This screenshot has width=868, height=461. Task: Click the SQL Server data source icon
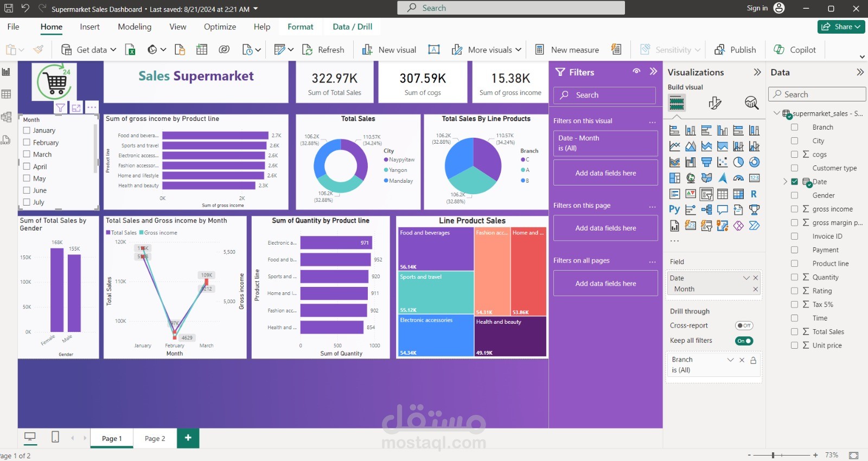180,50
